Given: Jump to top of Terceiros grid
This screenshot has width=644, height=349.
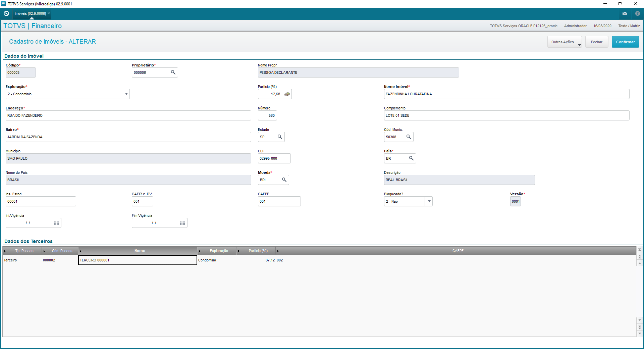Looking at the screenshot, I should coord(640,250).
